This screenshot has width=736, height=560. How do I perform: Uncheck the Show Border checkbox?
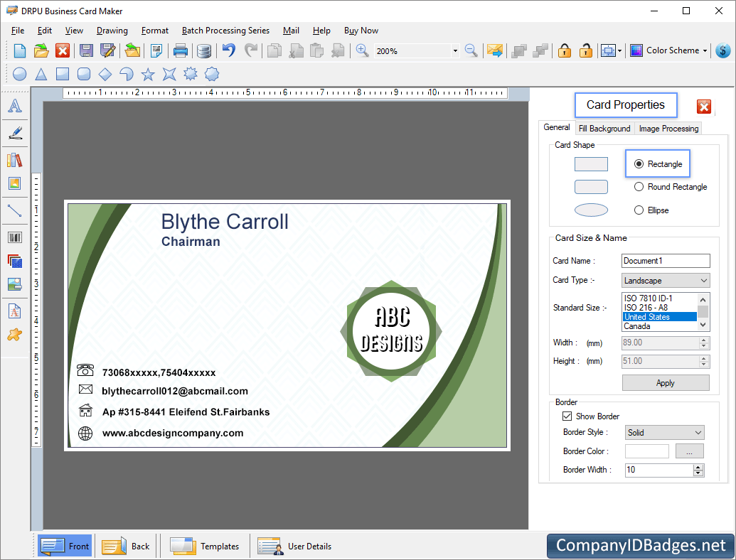567,416
